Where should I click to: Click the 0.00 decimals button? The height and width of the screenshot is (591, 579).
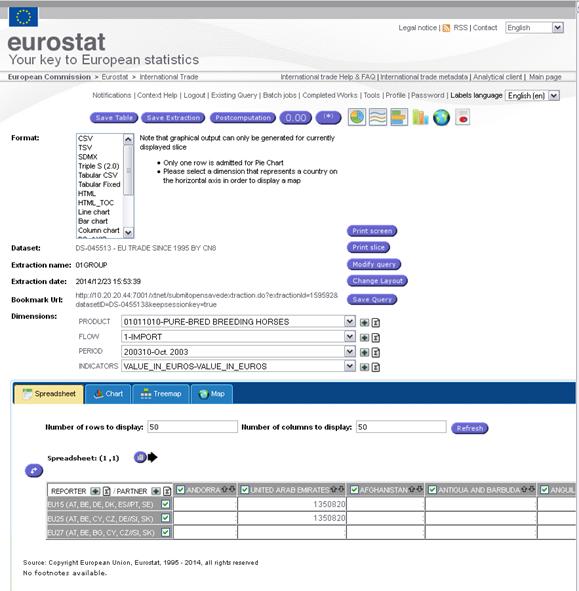coord(296,118)
